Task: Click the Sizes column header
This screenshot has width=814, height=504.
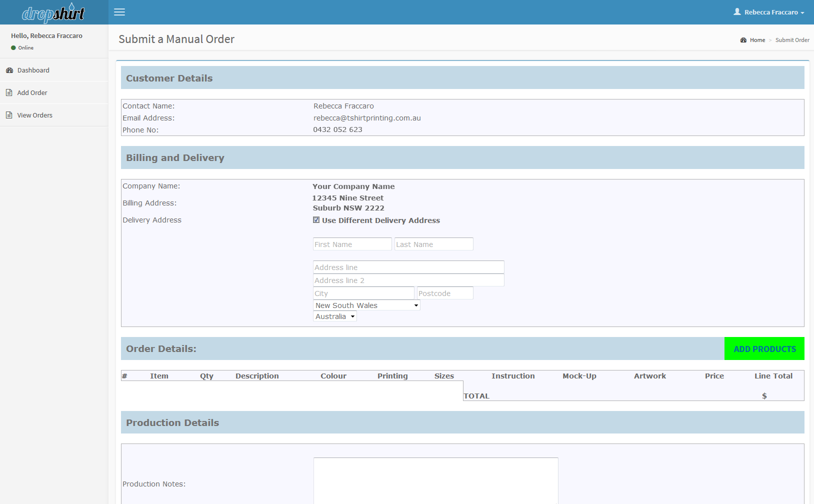Action: pyautogui.click(x=444, y=376)
